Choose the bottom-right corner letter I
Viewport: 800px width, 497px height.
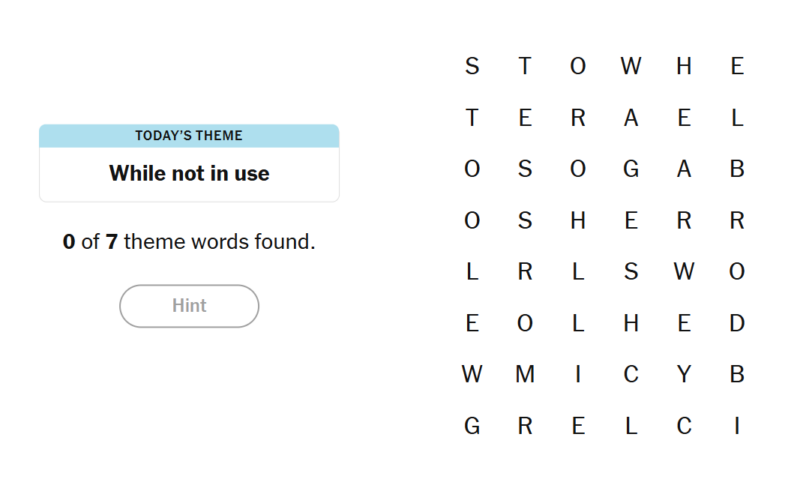tap(737, 427)
